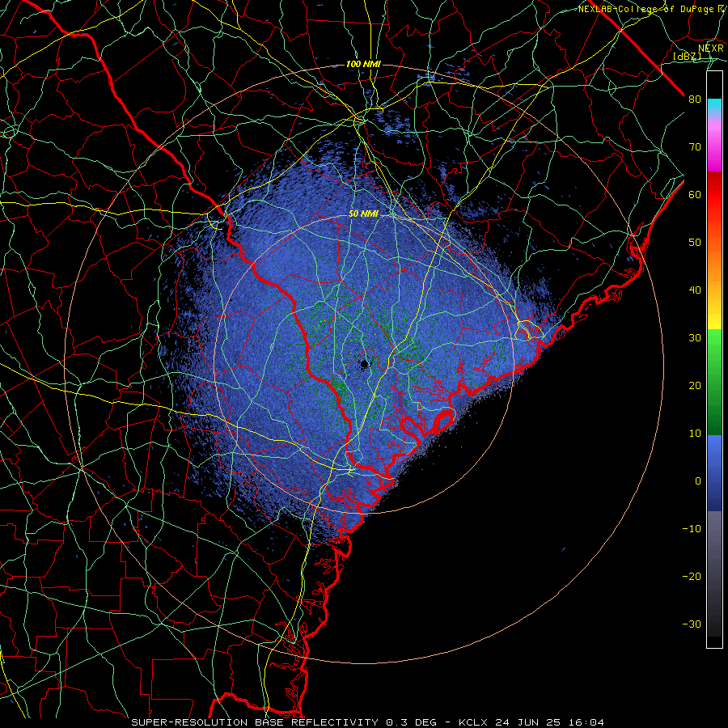The height and width of the screenshot is (728, 728).
Task: Click the 40 value on the dBZ scale
Action: point(695,290)
